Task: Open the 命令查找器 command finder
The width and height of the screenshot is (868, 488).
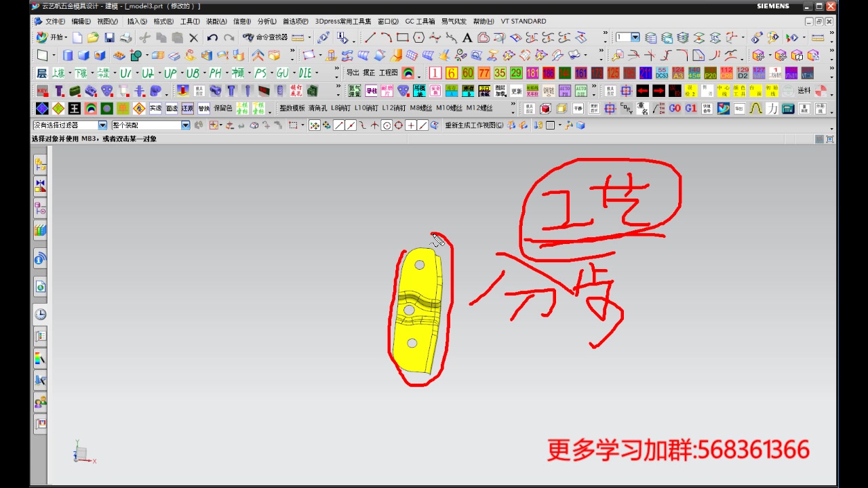Action: pos(270,39)
